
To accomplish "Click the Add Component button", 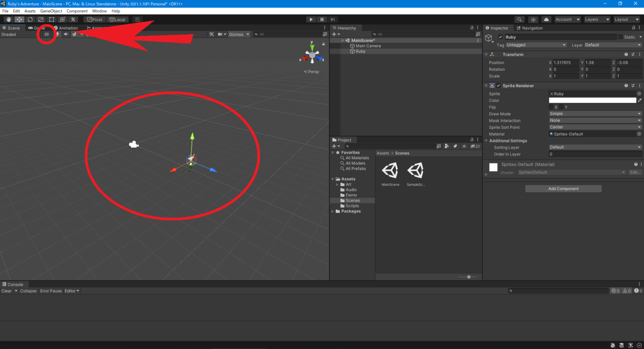I will point(563,189).
